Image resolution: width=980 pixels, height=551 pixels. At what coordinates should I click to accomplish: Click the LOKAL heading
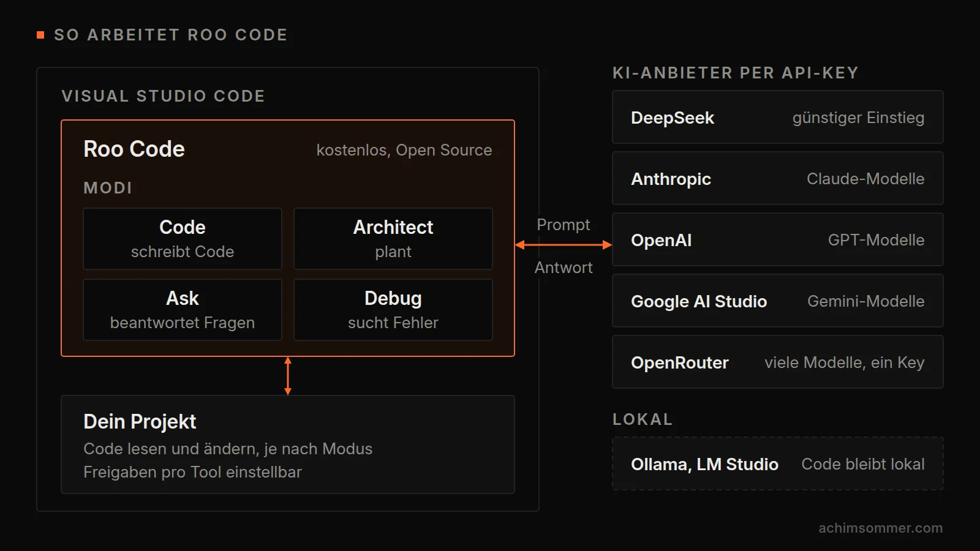pyautogui.click(x=643, y=419)
